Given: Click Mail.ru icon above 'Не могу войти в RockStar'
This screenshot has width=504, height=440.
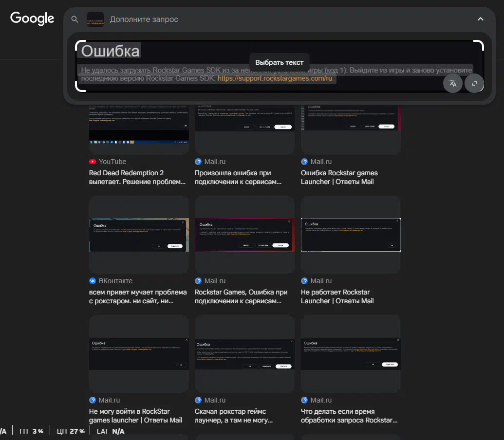Looking at the screenshot, I should point(93,400).
